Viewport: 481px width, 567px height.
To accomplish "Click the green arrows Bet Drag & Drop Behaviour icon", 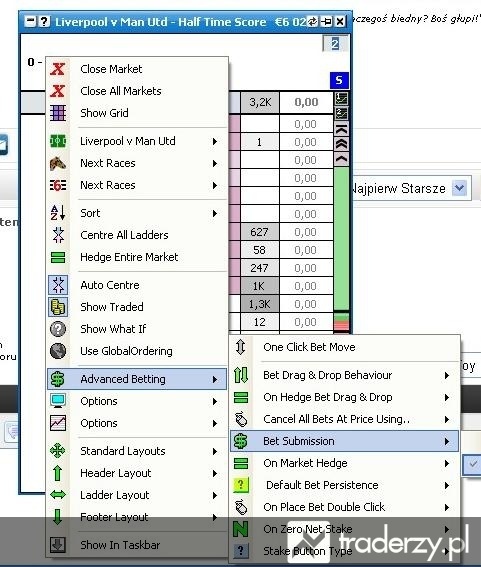I will [241, 375].
